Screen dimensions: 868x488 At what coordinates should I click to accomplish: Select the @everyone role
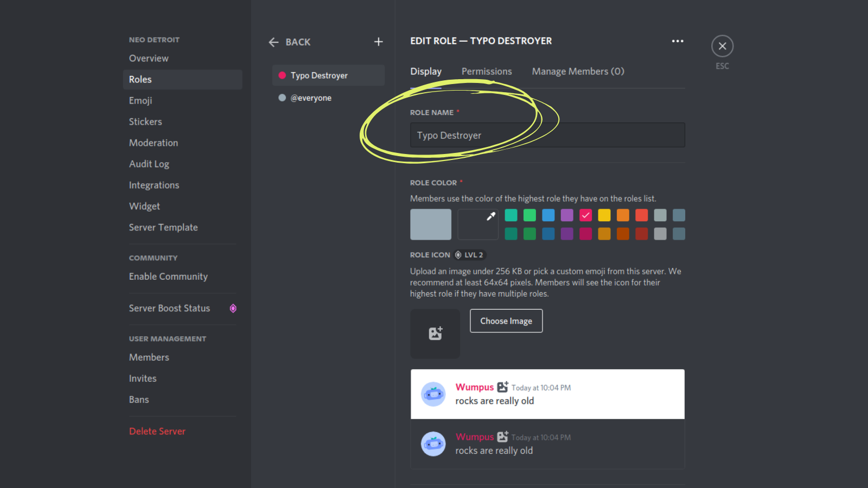point(311,98)
